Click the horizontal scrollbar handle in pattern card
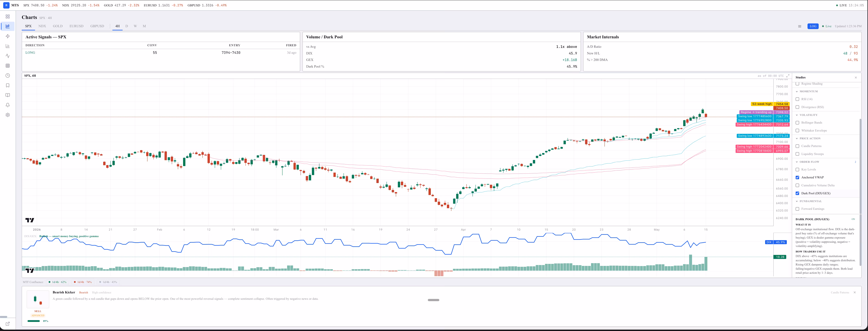 [x=433, y=300]
